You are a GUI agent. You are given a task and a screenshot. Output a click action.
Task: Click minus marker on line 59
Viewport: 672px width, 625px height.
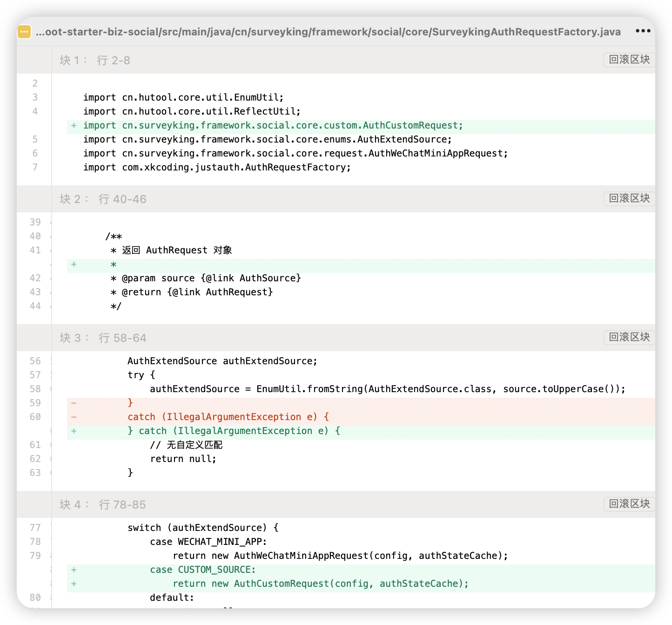coord(74,403)
